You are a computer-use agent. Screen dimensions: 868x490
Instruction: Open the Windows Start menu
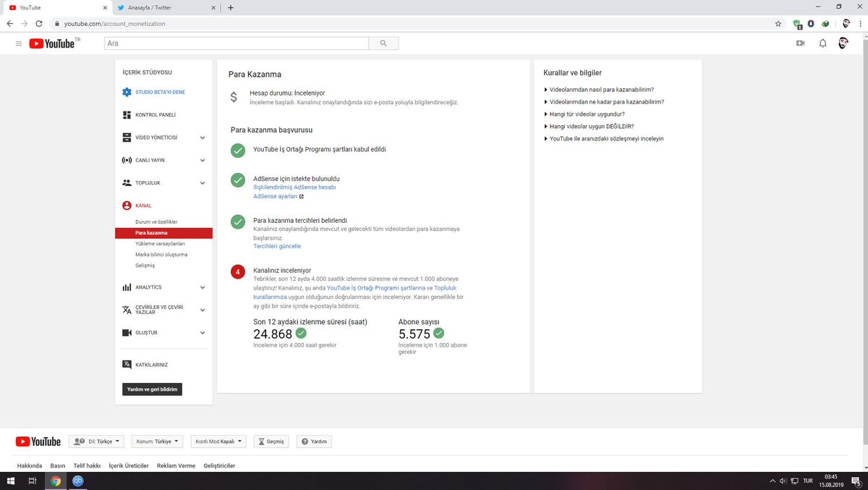click(11, 481)
